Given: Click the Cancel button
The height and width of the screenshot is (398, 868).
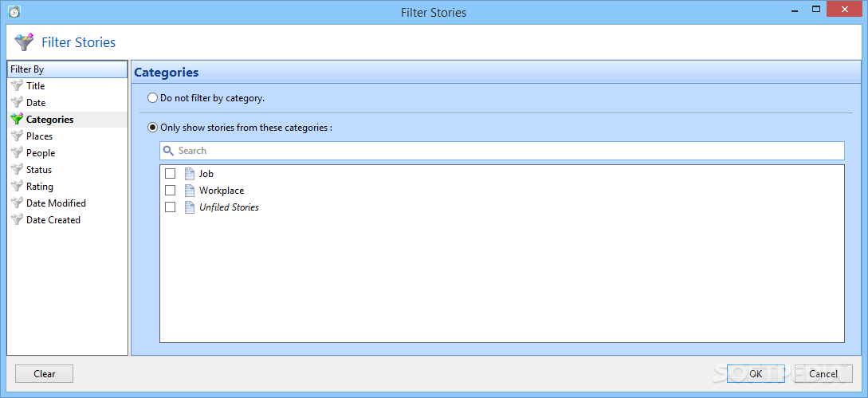Looking at the screenshot, I should coord(823,373).
